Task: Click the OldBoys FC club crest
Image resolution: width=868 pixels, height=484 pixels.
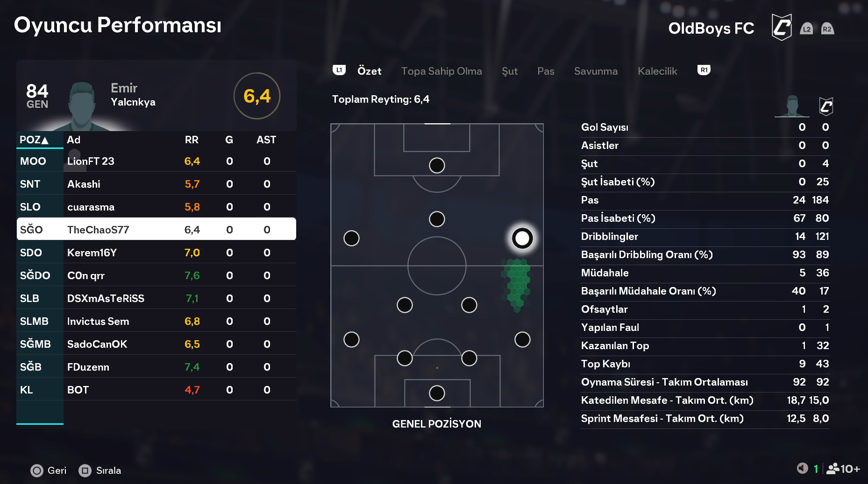Action: pos(781,27)
